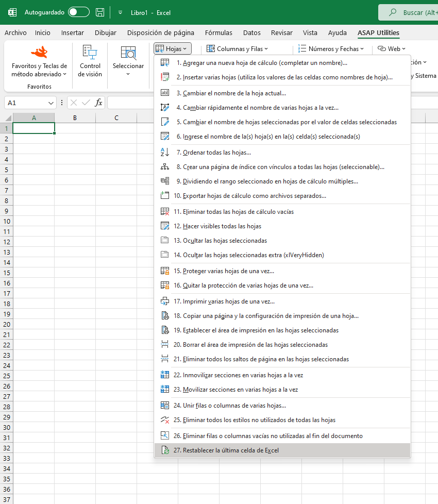Switch to the Inicio tab
Viewport: 438px width, 504px height.
[42, 32]
